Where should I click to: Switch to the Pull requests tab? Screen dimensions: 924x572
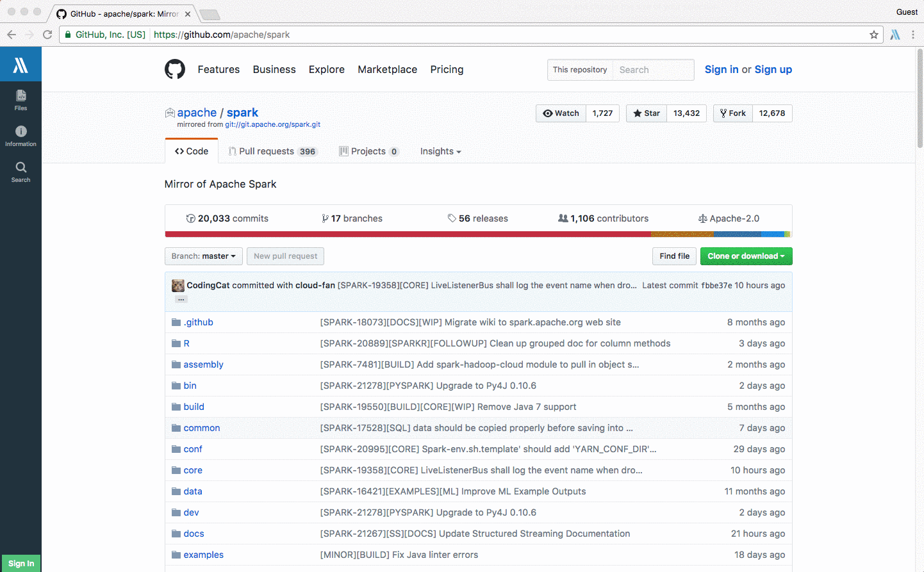pos(272,151)
